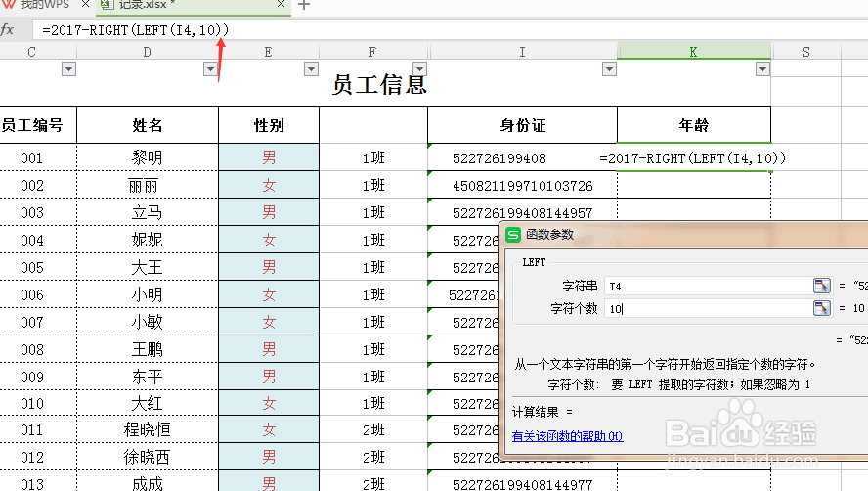Click the cell containing 黎明
Viewport: 868px width, 491px height.
148,157
